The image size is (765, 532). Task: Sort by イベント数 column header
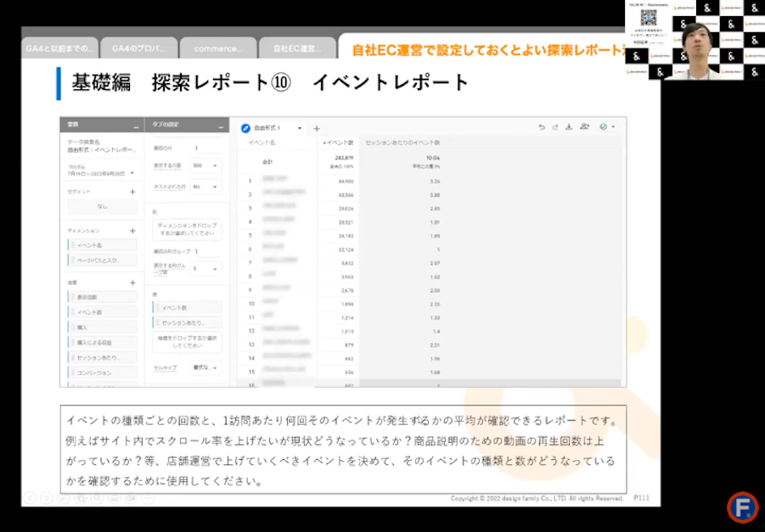point(338,143)
